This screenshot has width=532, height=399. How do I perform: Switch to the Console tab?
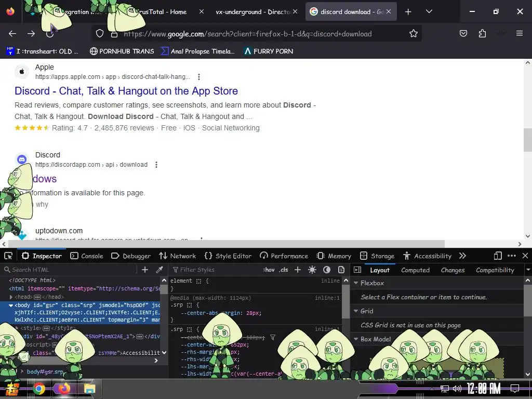[x=87, y=256]
